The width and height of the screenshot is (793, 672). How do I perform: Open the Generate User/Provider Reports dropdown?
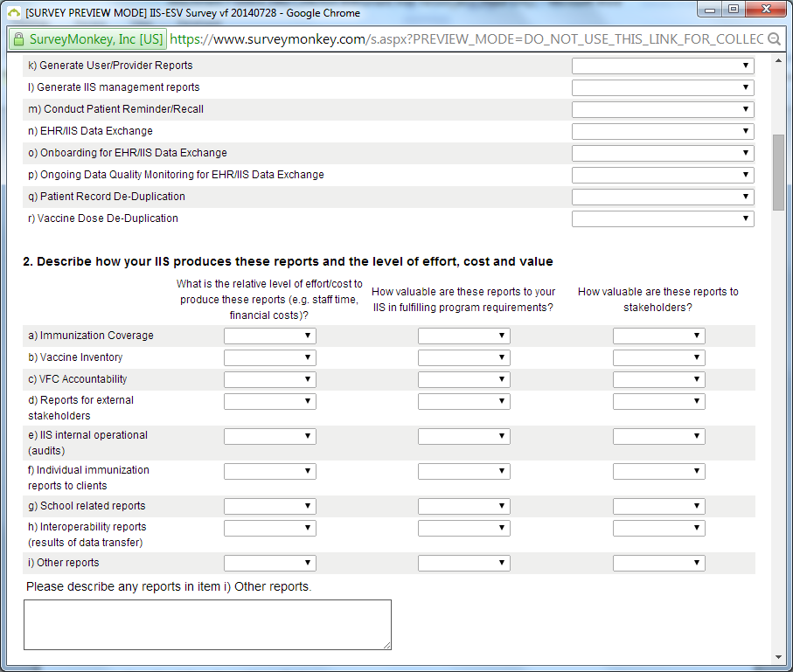pos(662,66)
